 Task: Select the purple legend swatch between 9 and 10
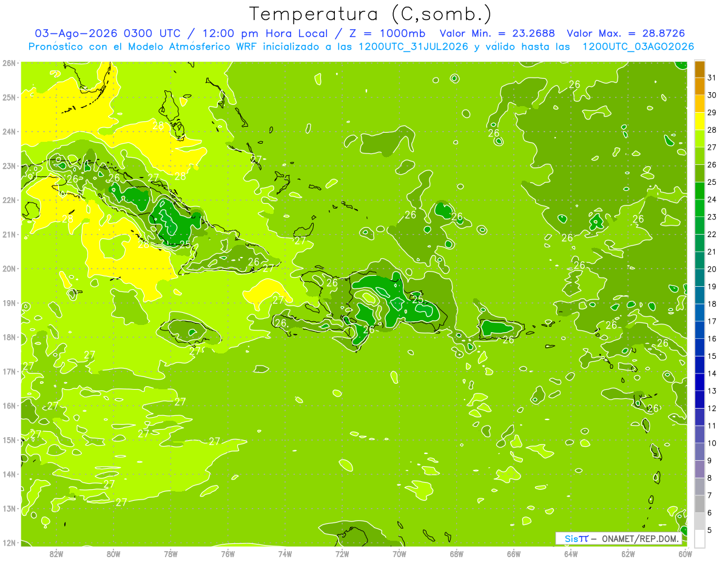pyautogui.click(x=699, y=452)
